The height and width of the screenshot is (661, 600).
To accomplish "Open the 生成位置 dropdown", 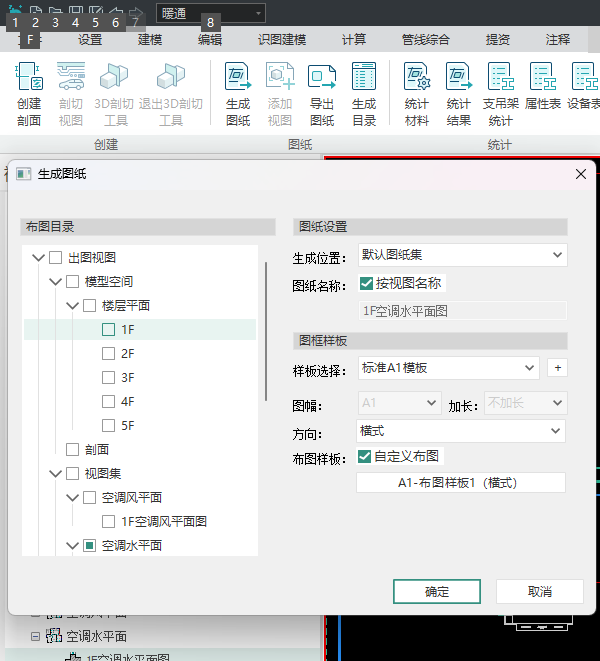I will pyautogui.click(x=463, y=255).
